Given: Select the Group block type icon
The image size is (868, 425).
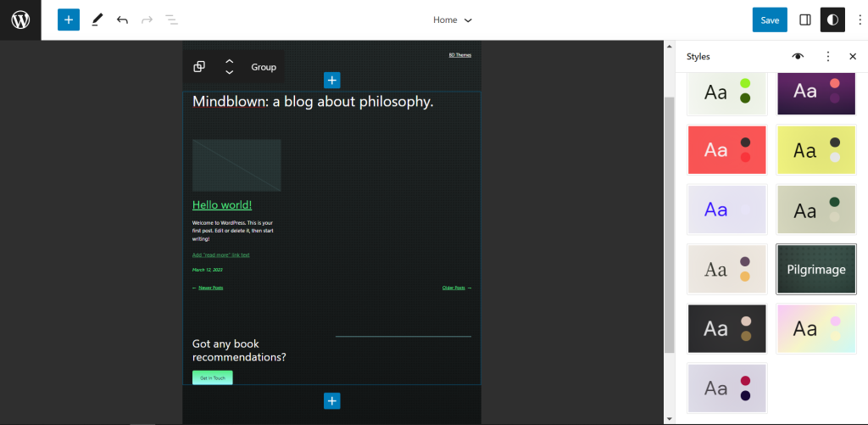Looking at the screenshot, I should 199,67.
